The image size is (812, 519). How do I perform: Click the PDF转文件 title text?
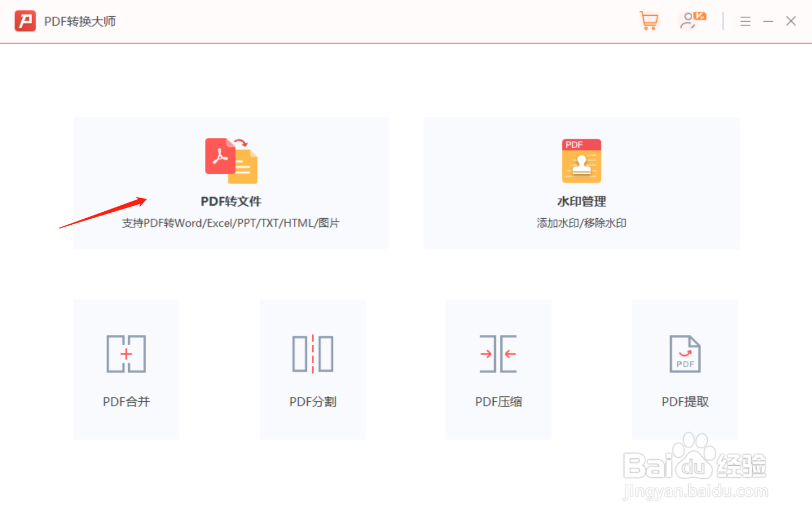(230, 201)
